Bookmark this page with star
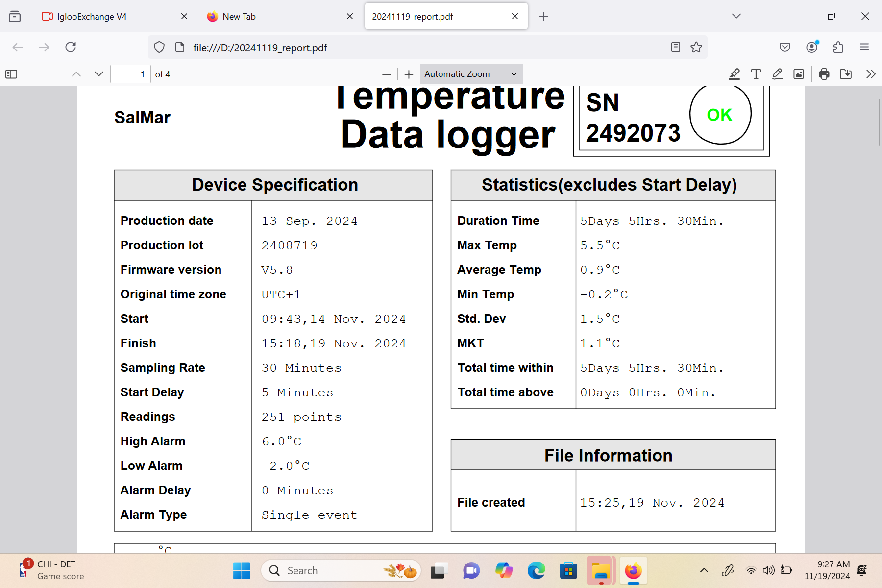 [696, 47]
